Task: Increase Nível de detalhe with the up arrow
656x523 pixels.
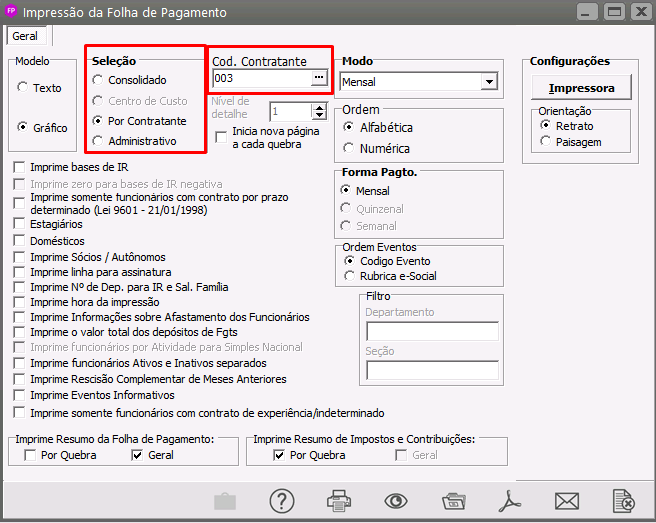Action: [318, 106]
